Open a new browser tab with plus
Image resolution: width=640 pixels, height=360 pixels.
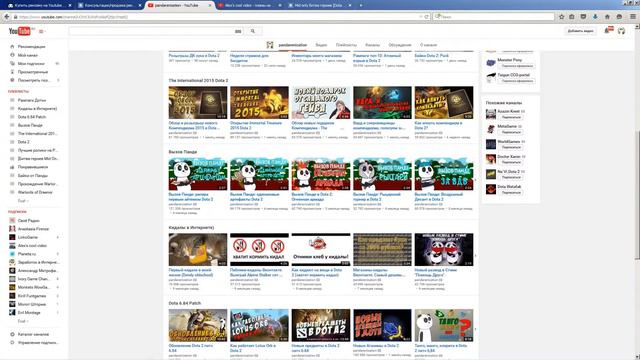tap(361, 5)
